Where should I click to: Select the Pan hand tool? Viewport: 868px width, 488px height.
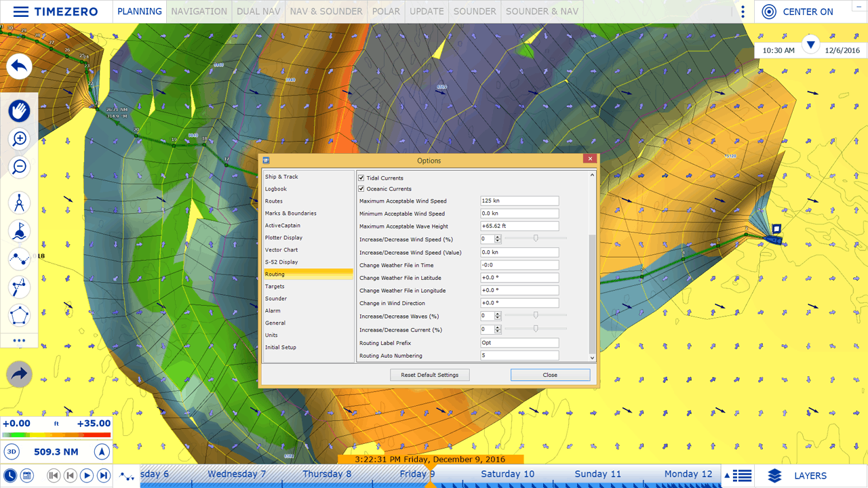tap(20, 110)
